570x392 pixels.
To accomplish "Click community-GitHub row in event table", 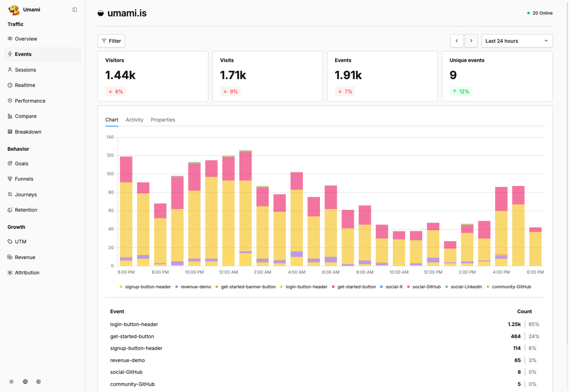I will 325,384.
